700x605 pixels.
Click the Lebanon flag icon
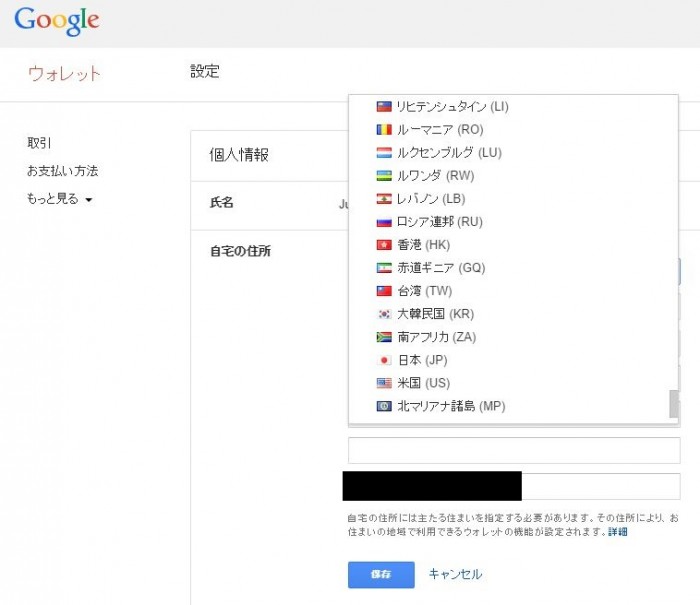pos(383,199)
